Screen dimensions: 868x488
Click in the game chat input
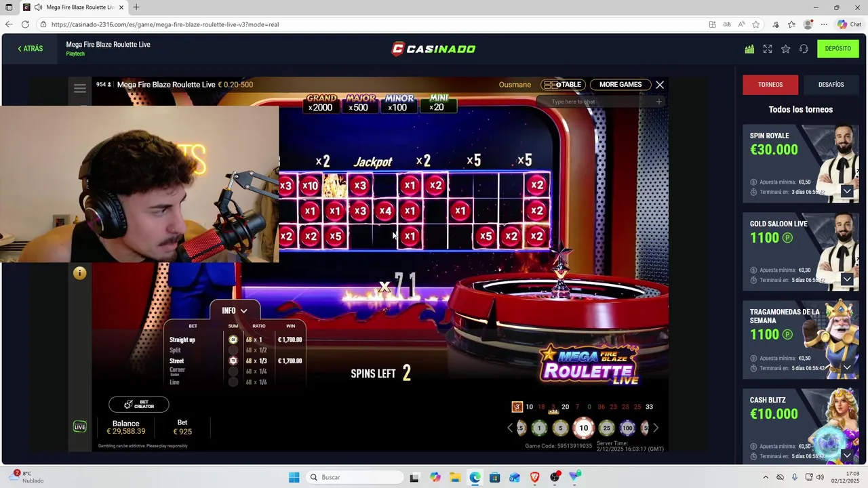point(600,102)
